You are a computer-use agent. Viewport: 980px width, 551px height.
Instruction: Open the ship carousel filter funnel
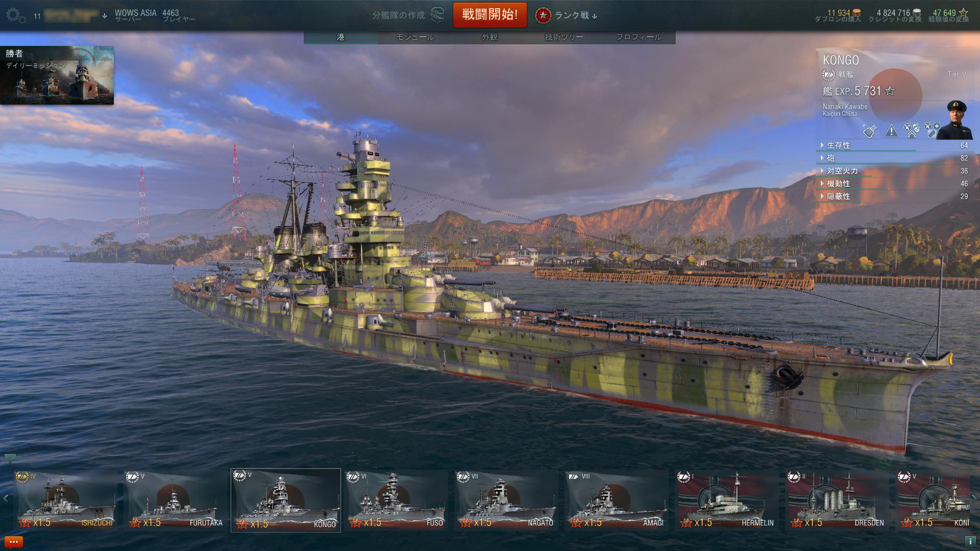click(10, 458)
